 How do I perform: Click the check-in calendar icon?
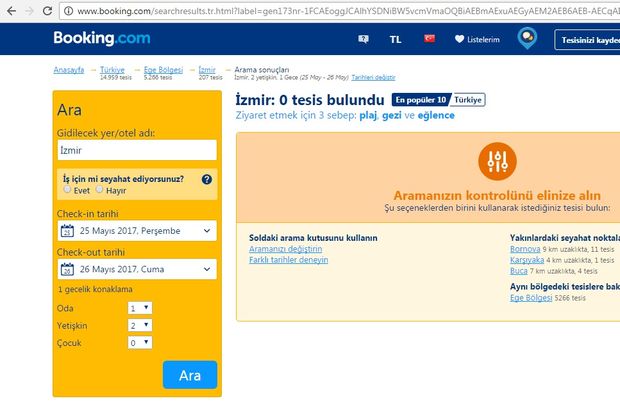(67, 231)
